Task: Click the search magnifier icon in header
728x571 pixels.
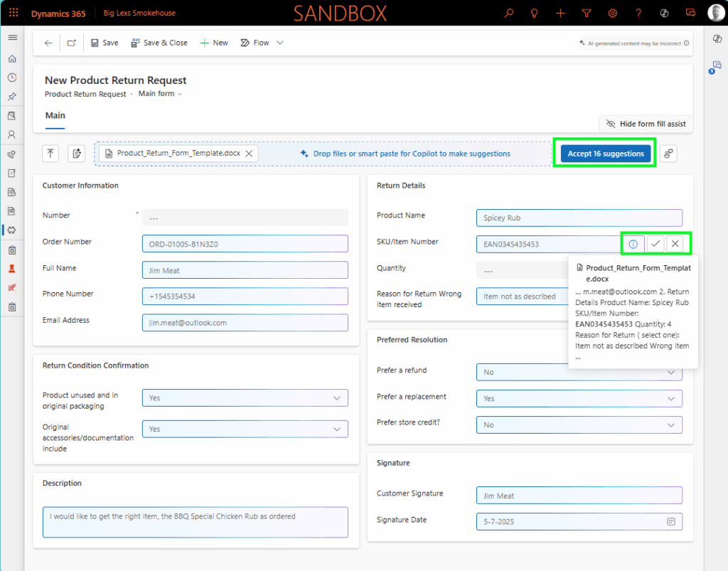Action: [x=508, y=13]
